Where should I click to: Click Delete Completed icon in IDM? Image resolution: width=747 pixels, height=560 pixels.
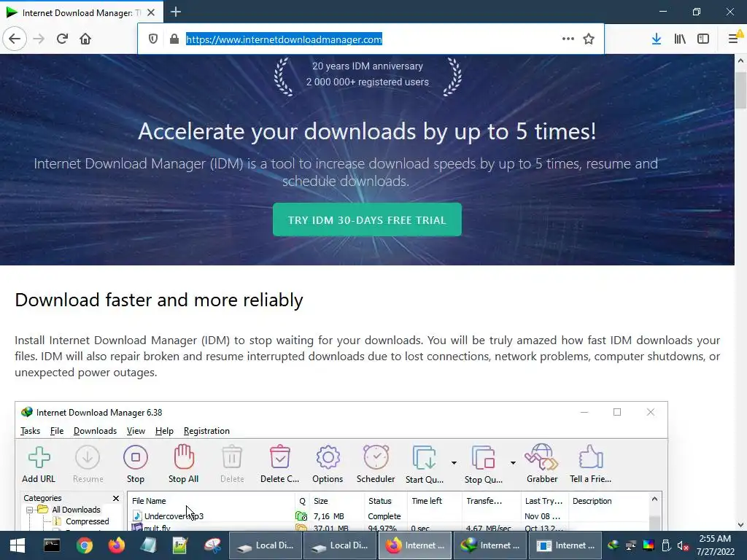[279, 464]
